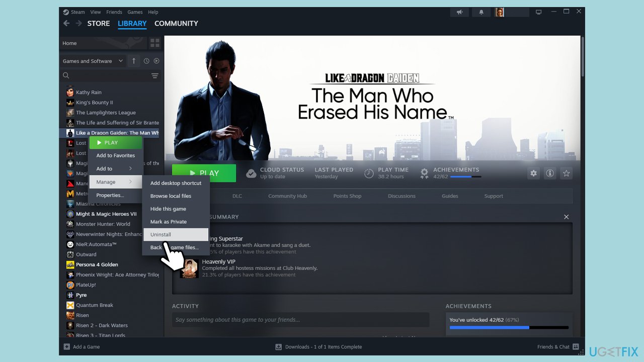Click the activity status text field
Viewport: 644px width, 362px height.
point(301,320)
